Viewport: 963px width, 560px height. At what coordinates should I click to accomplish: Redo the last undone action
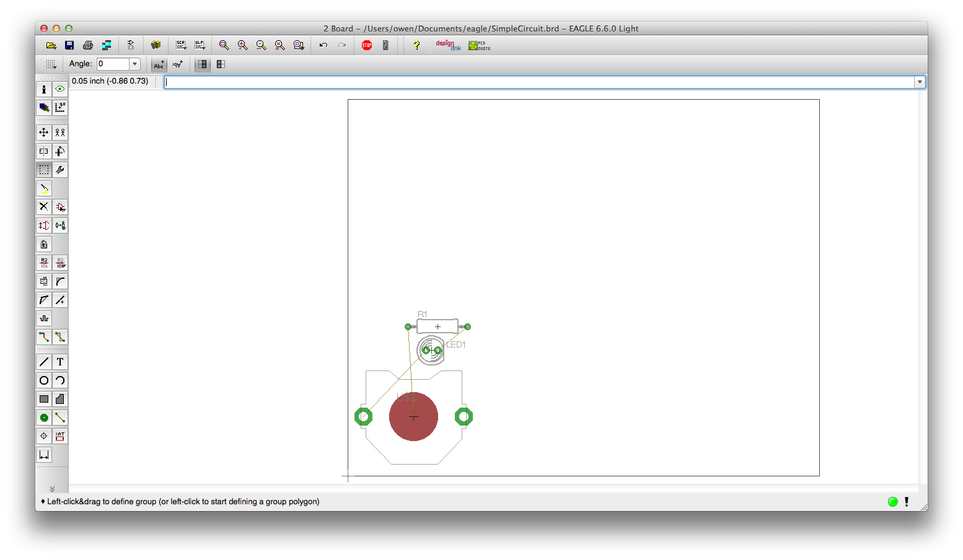tap(342, 45)
